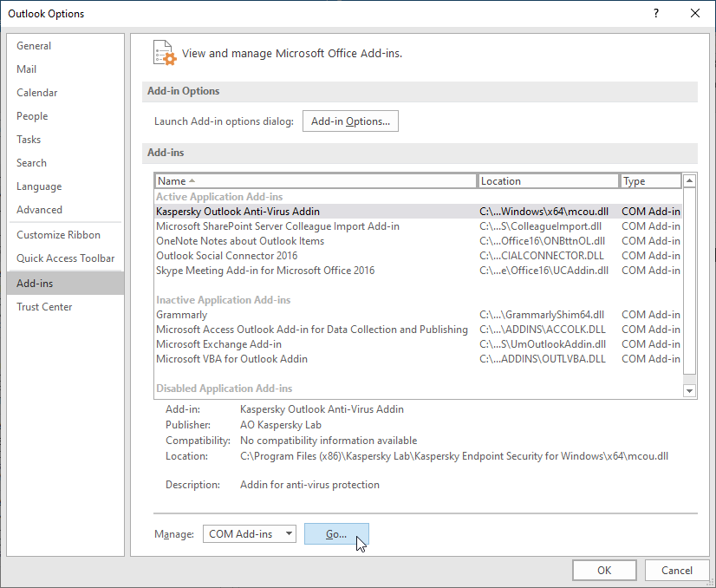This screenshot has width=716, height=588.
Task: Click location C:\...S\UmOutlookAddin.dll
Action: [543, 344]
